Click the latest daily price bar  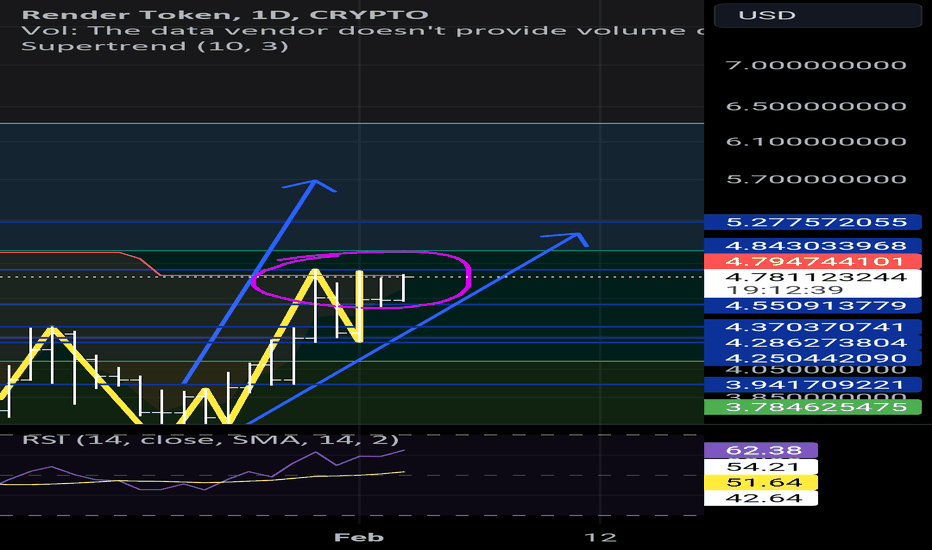pos(403,288)
